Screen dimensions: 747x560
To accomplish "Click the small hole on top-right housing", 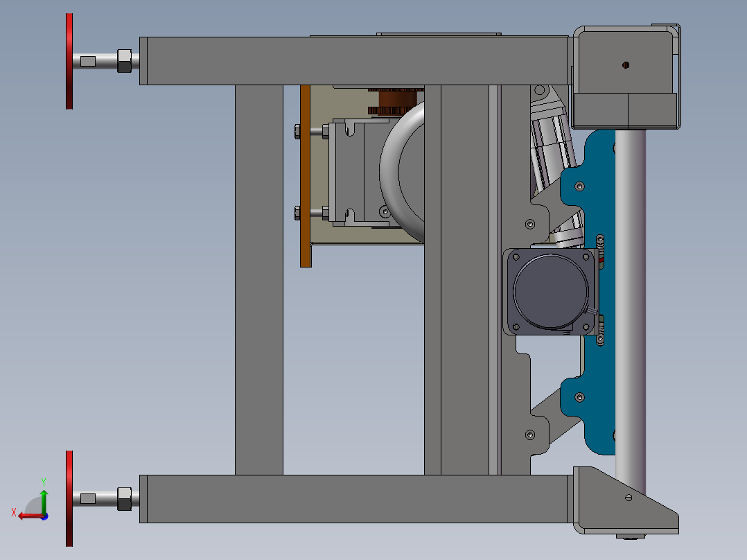I will pyautogui.click(x=626, y=65).
